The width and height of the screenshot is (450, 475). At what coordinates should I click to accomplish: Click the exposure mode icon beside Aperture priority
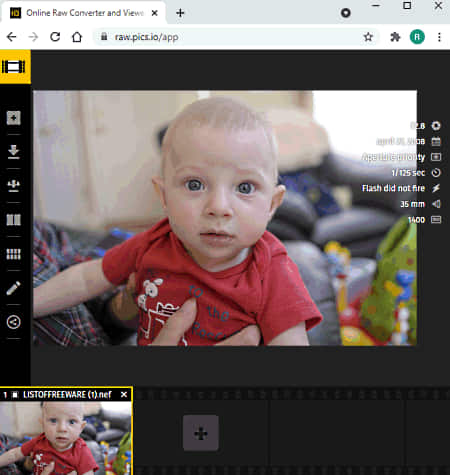click(x=436, y=157)
